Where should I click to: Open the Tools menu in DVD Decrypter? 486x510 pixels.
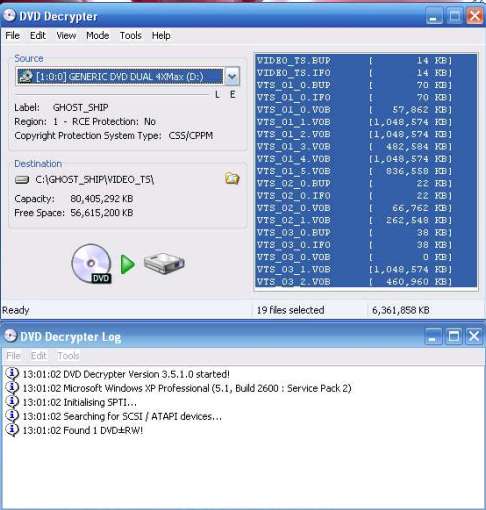click(131, 35)
